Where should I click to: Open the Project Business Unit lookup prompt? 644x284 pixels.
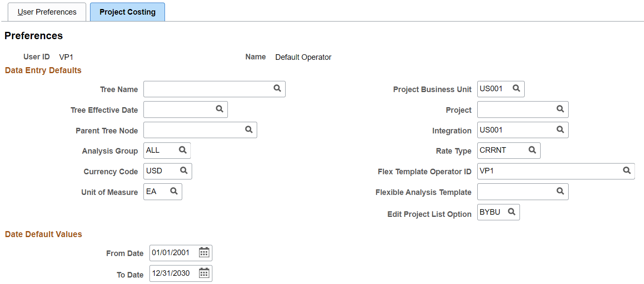coord(515,89)
